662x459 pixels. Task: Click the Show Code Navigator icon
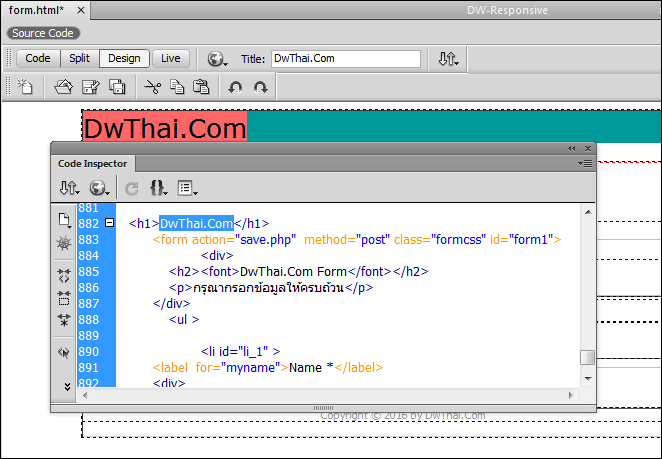pyautogui.click(x=64, y=243)
